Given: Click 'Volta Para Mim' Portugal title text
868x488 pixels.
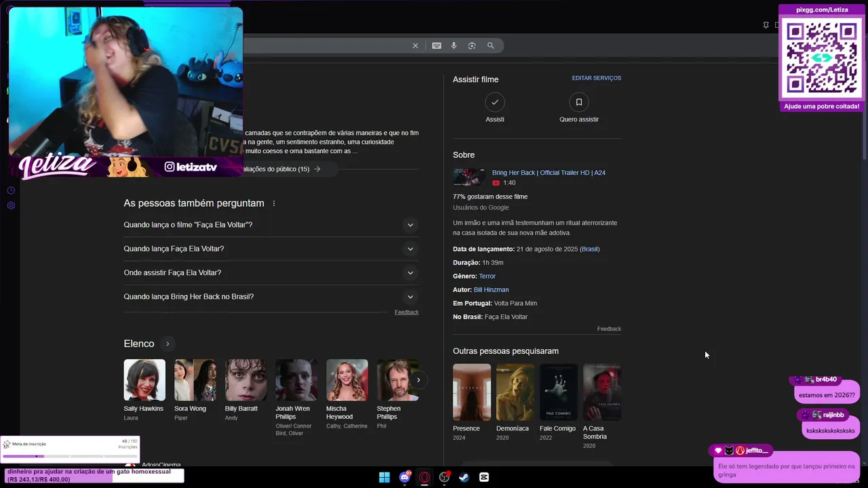Looking at the screenshot, I should pos(515,303).
